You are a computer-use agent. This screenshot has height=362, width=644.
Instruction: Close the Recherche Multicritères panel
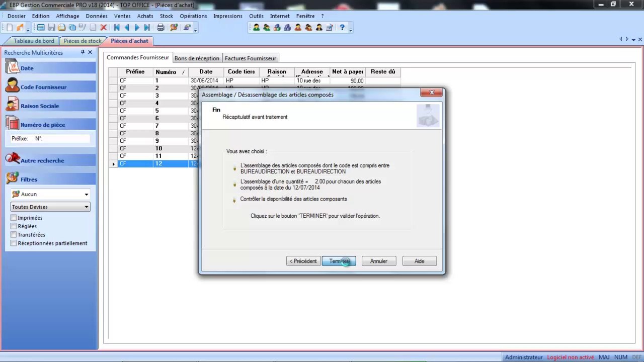point(90,52)
